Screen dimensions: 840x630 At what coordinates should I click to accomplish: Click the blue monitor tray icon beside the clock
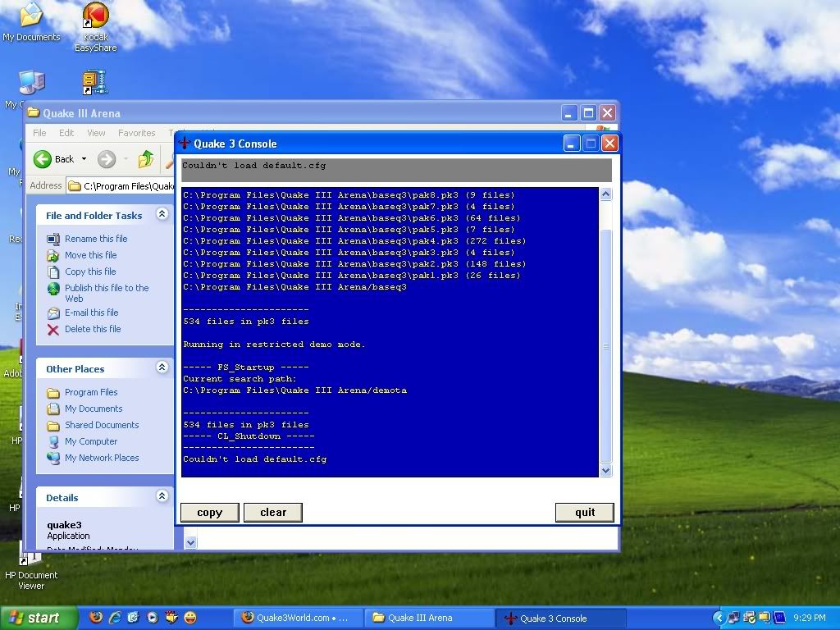click(779, 618)
